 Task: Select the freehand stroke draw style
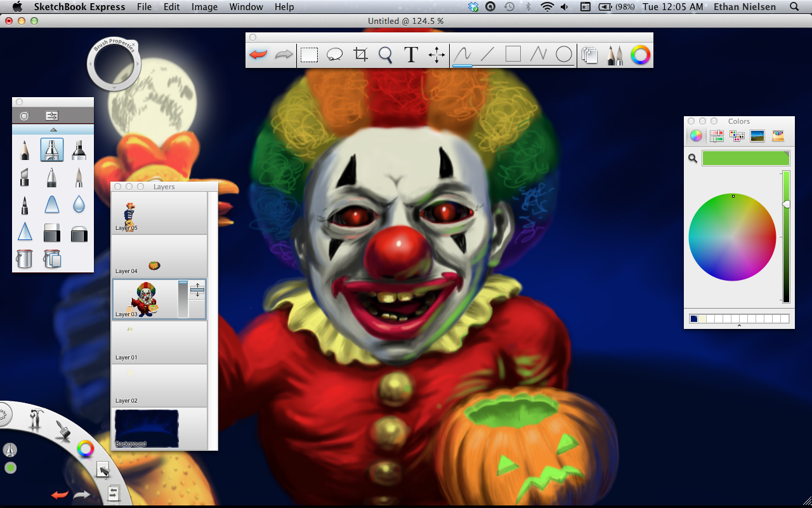pos(462,55)
